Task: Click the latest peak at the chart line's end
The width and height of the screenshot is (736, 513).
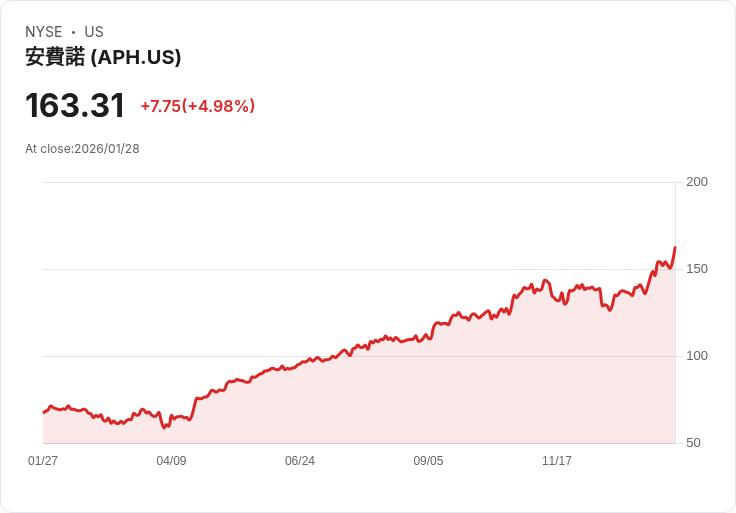Action: pos(675,248)
